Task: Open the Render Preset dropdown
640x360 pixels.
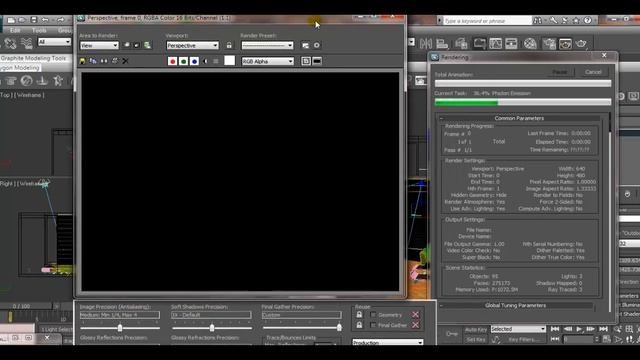Action: click(x=267, y=45)
